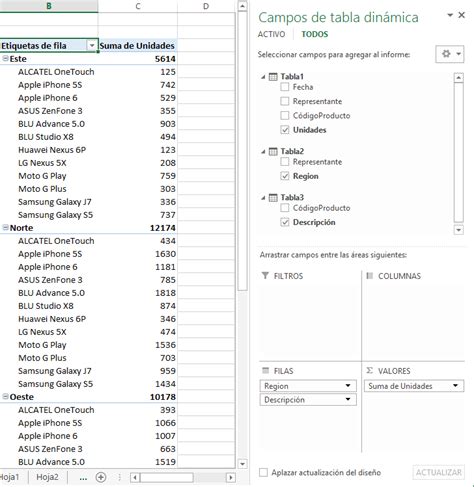Click the Tabla3 table icon
Screen dimensions: 474x487
273,198
